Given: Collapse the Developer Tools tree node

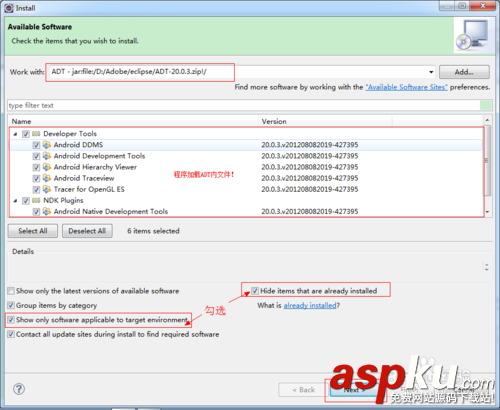Looking at the screenshot, I should pos(15,134).
